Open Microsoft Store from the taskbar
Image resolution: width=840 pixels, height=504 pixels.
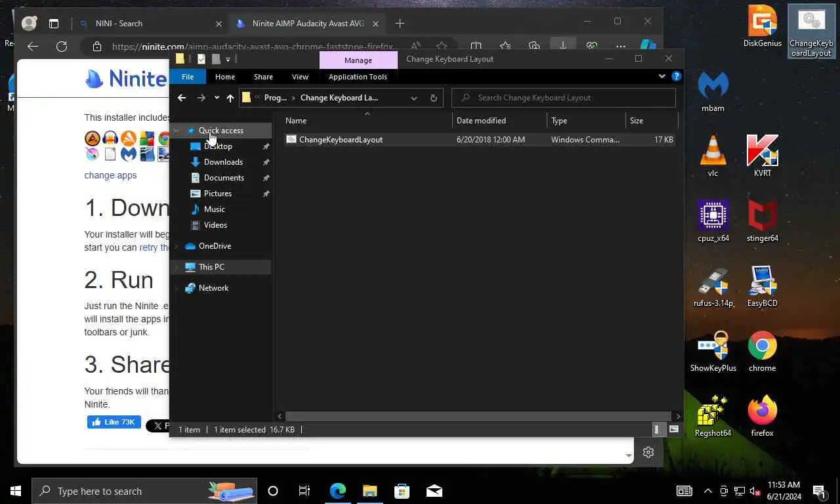(x=402, y=491)
